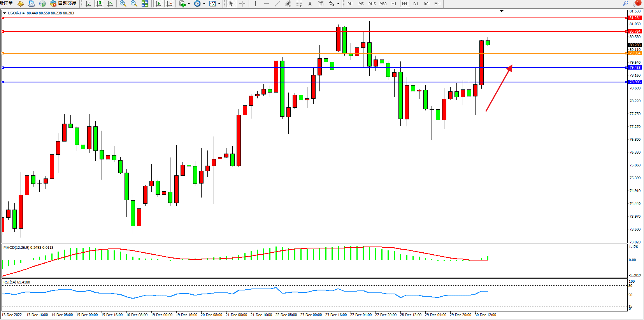Screen dimensions: 644x320
Task: Select the Fibonacci retracement tool
Action: (299, 3)
